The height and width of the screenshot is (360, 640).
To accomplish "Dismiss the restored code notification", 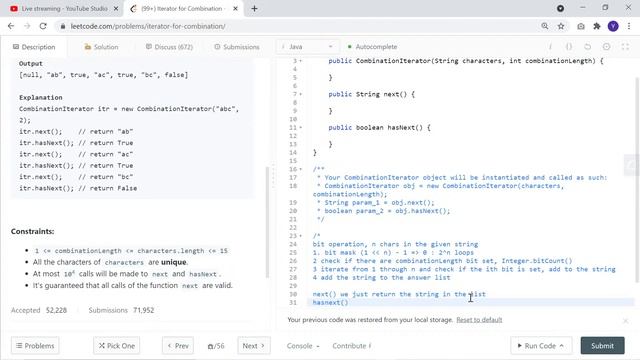I will [625, 321].
